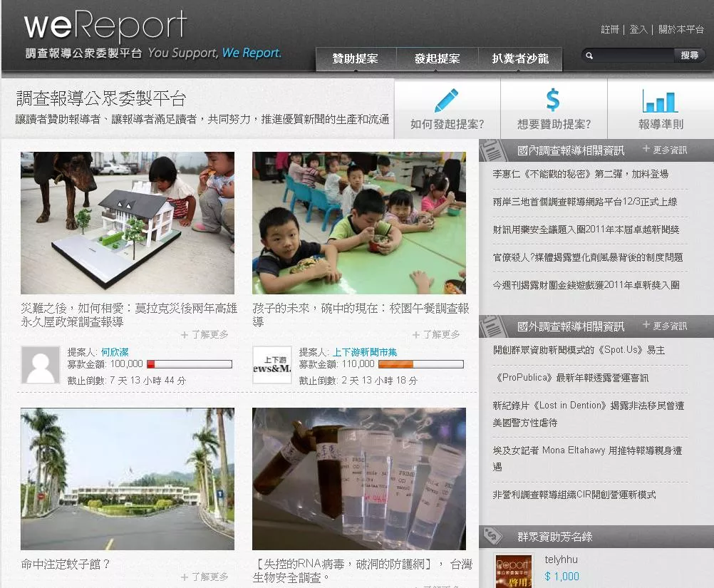Click the weReport logo

click(105, 27)
